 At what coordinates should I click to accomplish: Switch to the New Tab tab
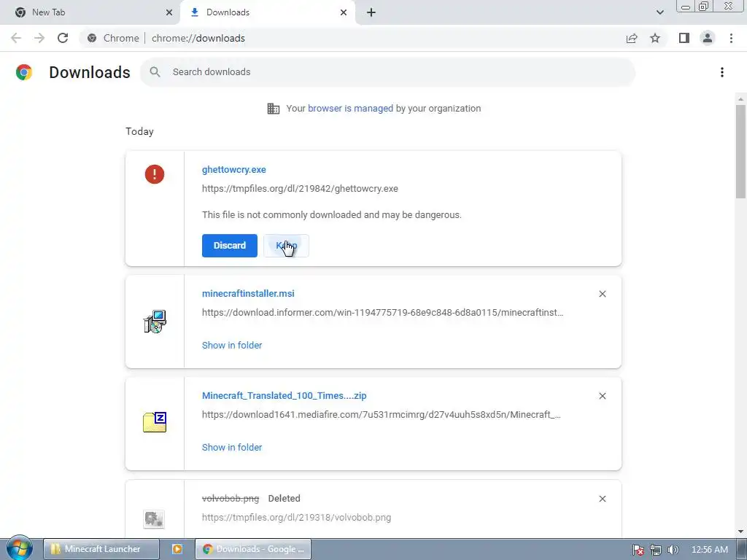pyautogui.click(x=90, y=12)
